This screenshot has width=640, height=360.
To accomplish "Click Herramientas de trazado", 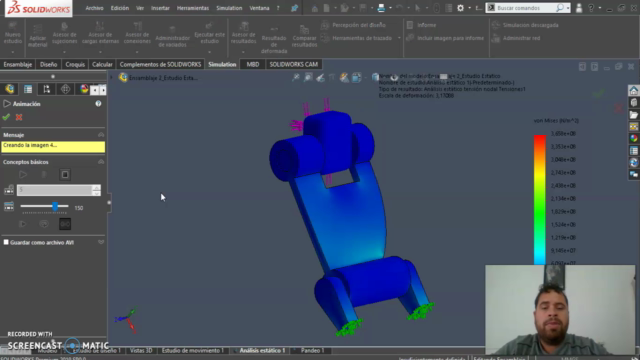I will click(x=357, y=38).
